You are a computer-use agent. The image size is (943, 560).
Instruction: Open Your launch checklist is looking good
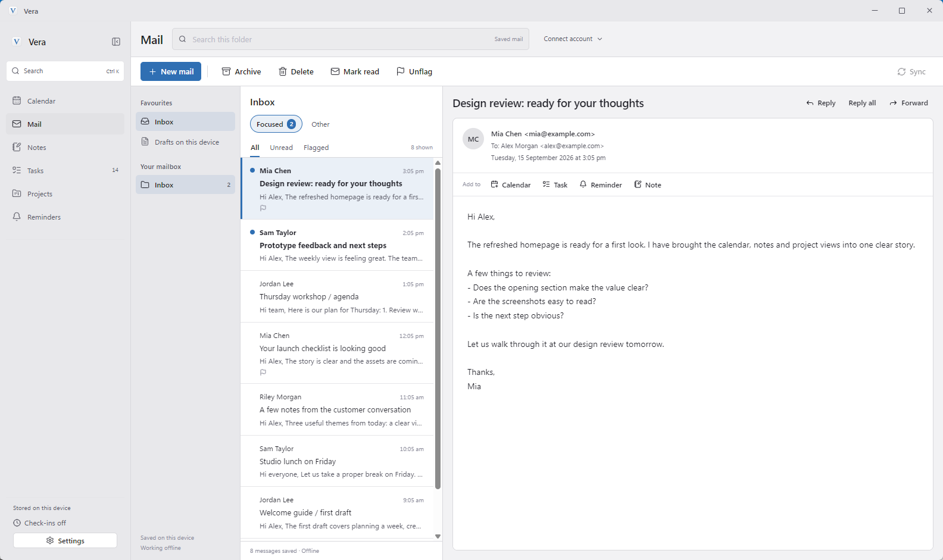point(337,353)
